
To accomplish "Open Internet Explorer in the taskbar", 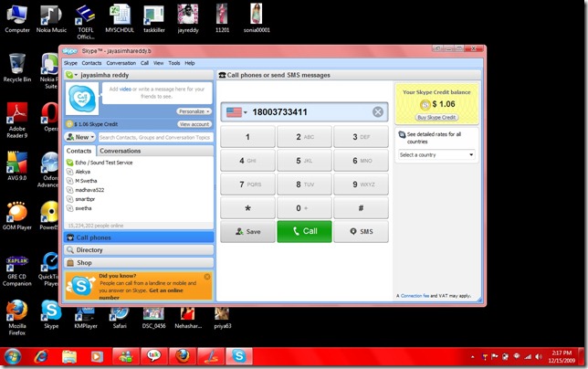I will pyautogui.click(x=41, y=356).
